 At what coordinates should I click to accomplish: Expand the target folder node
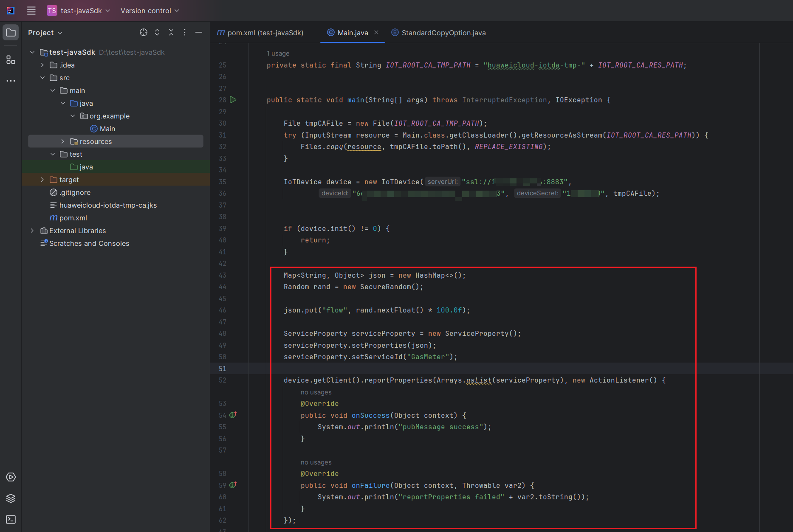click(x=42, y=180)
